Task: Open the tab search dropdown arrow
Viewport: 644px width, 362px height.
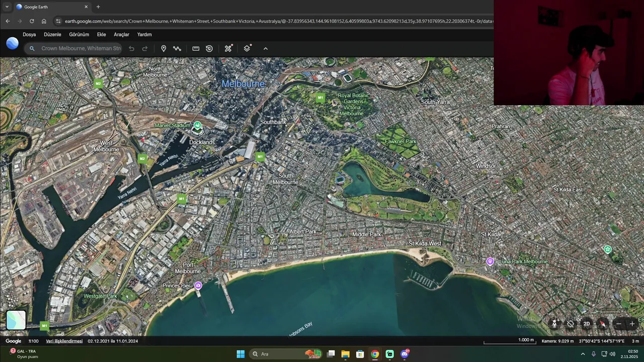Action: [x=7, y=7]
